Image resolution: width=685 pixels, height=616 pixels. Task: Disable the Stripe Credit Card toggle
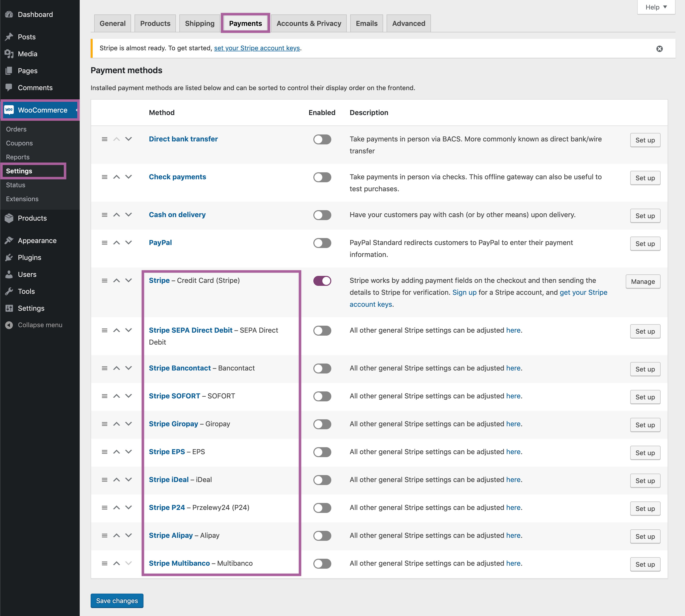[322, 281]
